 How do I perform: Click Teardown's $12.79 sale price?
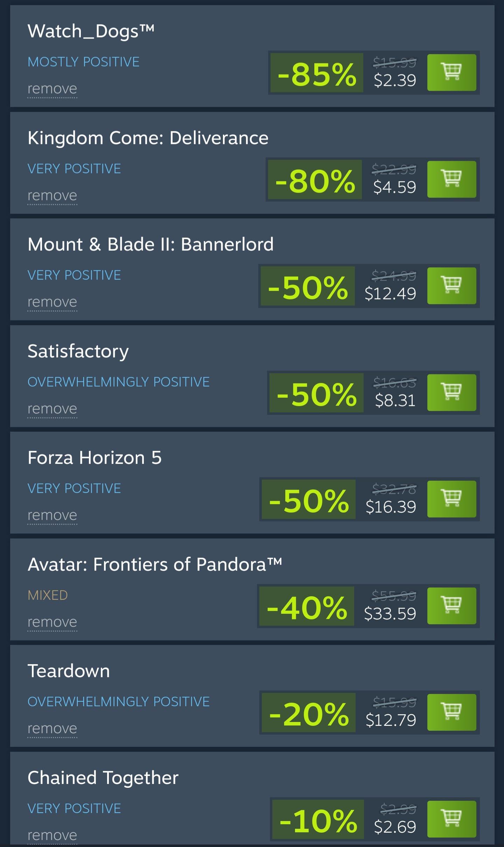point(391,720)
